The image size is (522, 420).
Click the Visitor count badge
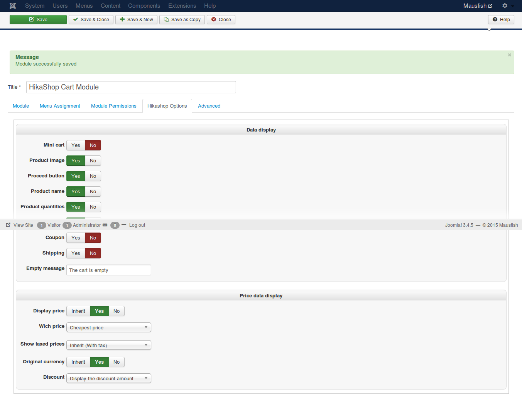pyautogui.click(x=42, y=225)
